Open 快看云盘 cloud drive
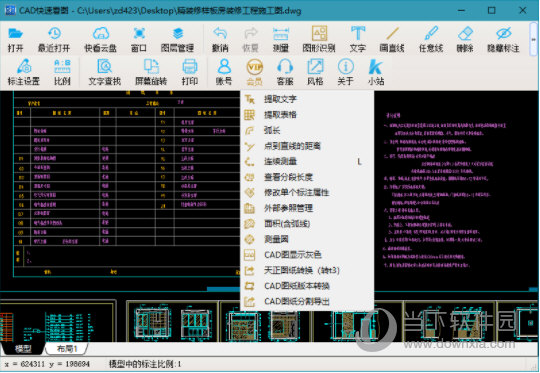The width and height of the screenshot is (540, 373). click(x=101, y=39)
